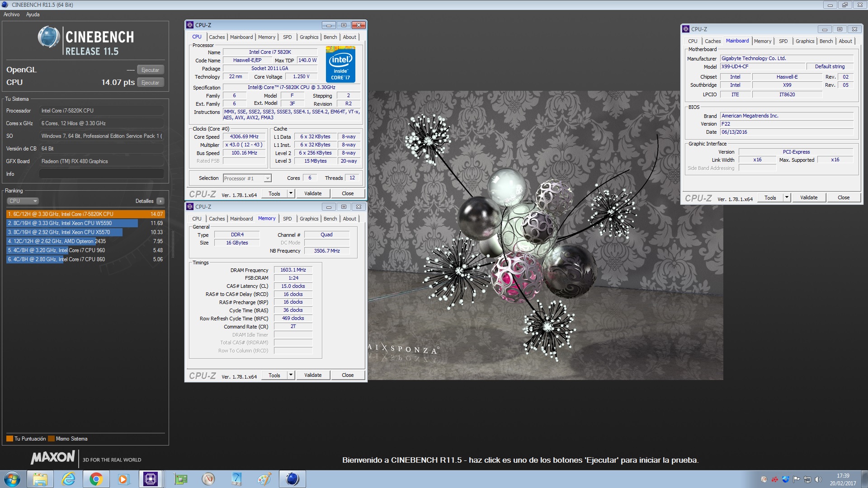Open the Archivo menu

tap(12, 14)
